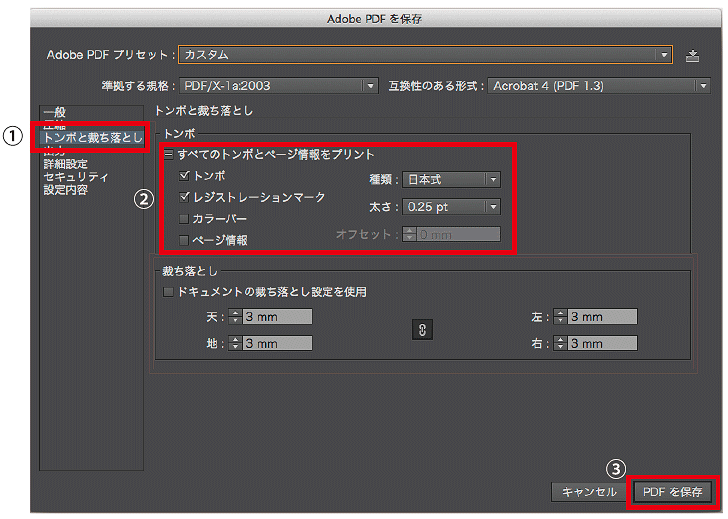Click the save preset icon beside preset dropdown
728x519 pixels.
click(x=692, y=56)
